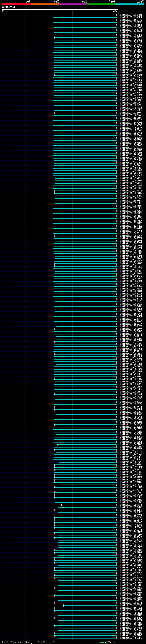Select hit UniRef100_C6TAR6

[131, 366]
